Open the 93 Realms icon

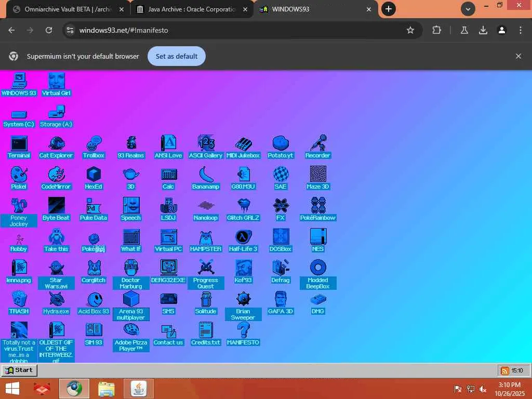(x=131, y=147)
